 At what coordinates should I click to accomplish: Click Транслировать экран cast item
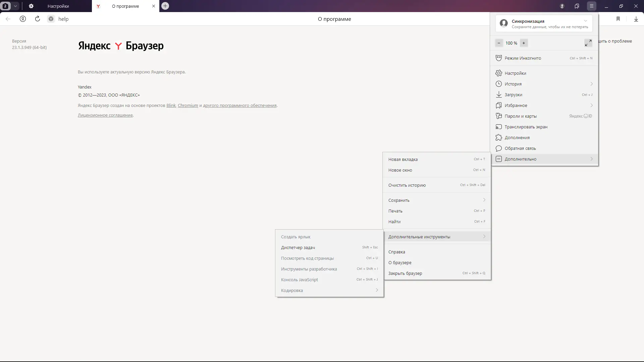pyautogui.click(x=526, y=127)
